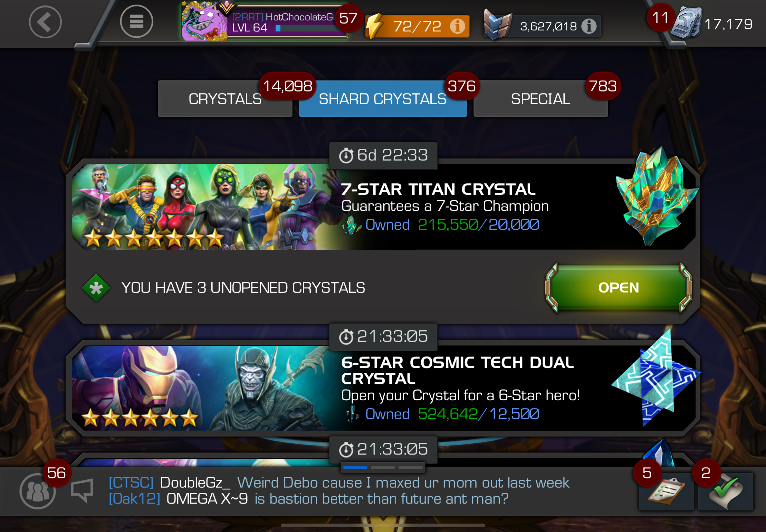
Task: Open the hamburger menu icon
Action: [x=136, y=22]
